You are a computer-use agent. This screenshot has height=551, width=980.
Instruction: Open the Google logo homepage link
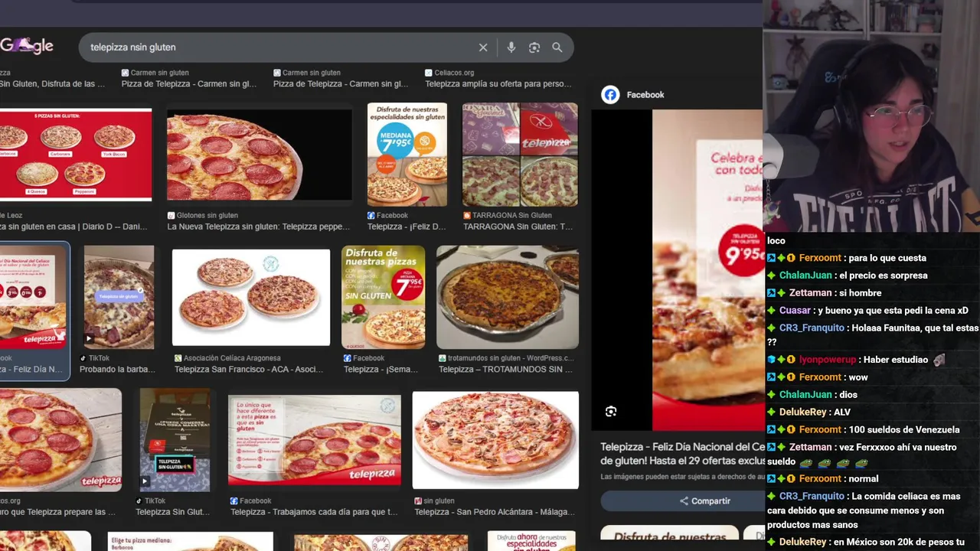tap(27, 46)
